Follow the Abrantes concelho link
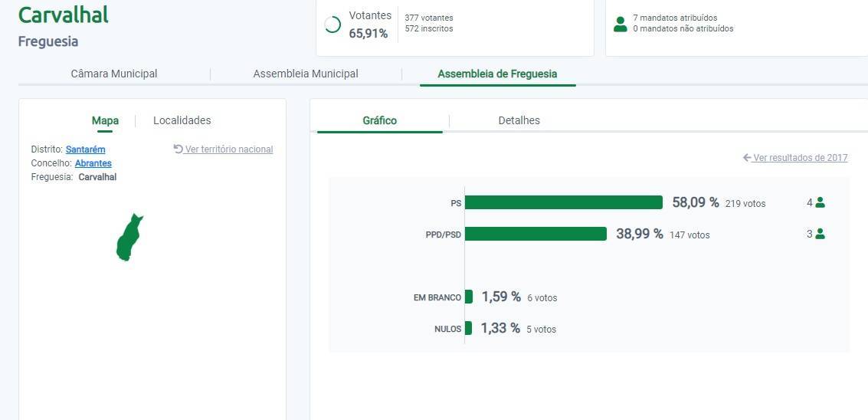Image resolution: width=868 pixels, height=420 pixels. (93, 163)
